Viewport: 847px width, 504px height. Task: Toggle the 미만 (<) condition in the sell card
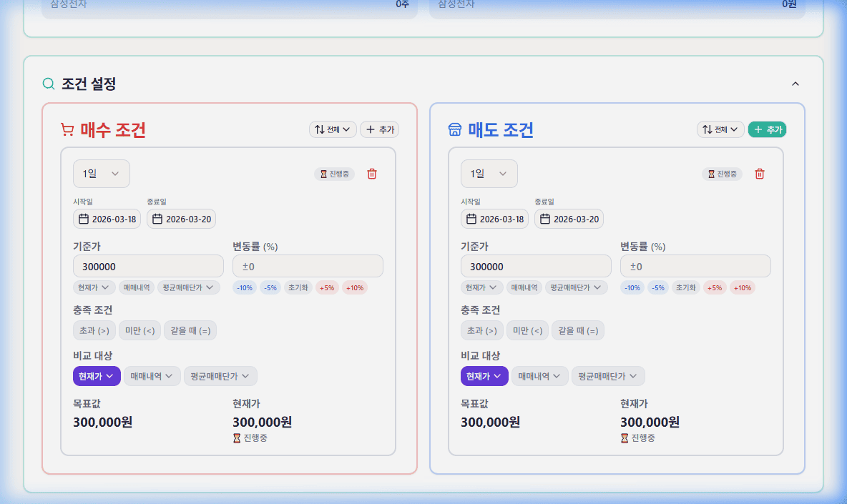pos(527,330)
